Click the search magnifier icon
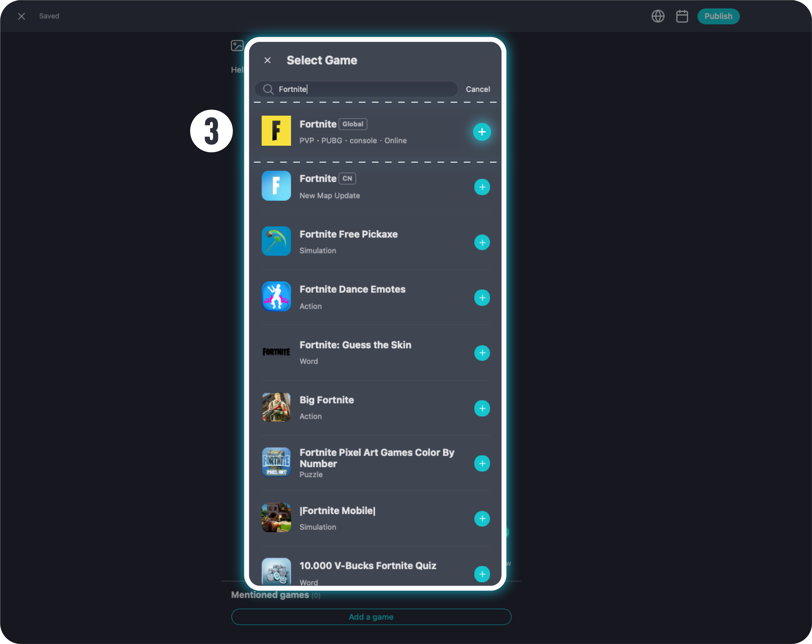The height and width of the screenshot is (644, 812). point(268,89)
